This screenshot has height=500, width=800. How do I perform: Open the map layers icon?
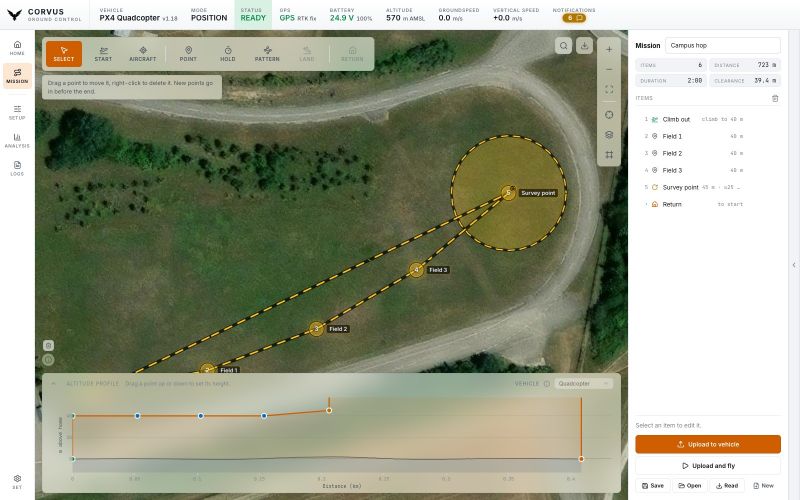tap(609, 135)
